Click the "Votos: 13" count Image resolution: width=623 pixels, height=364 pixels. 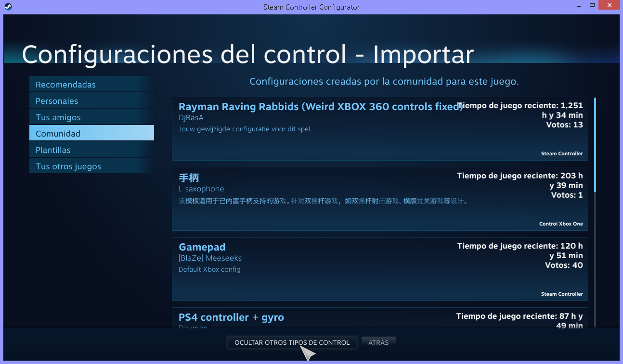(564, 125)
